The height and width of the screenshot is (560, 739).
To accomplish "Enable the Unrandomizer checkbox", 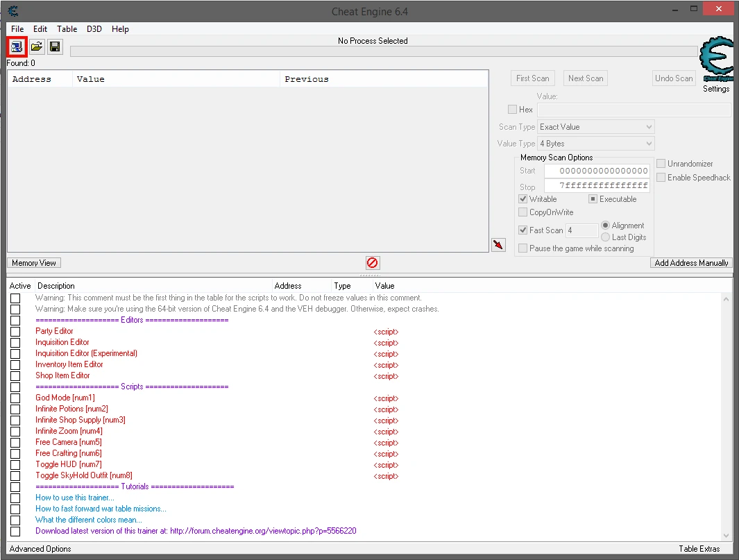I will pos(661,164).
